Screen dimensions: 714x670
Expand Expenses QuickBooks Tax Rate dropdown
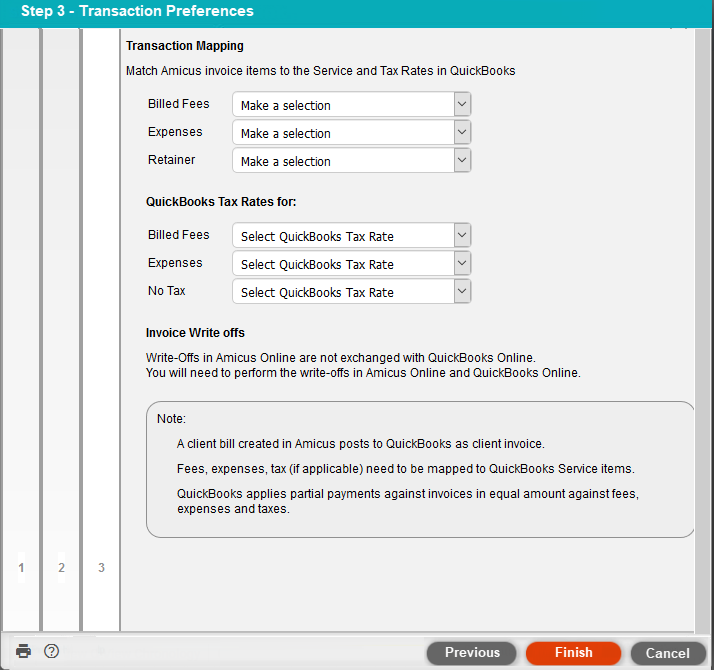(350, 264)
